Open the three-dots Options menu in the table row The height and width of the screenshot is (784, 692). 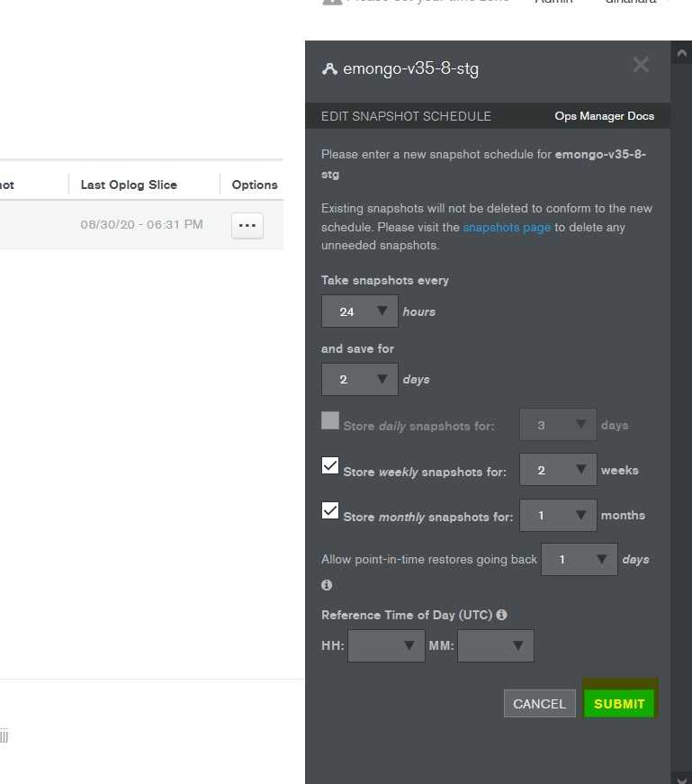point(247,226)
